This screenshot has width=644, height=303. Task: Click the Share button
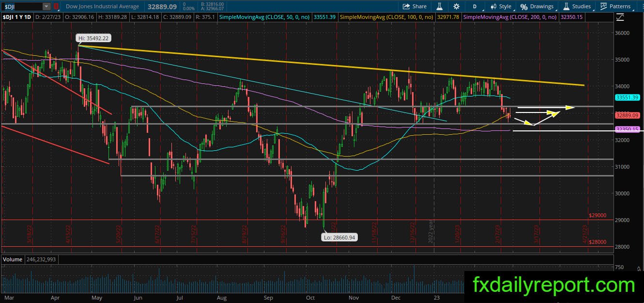point(415,6)
